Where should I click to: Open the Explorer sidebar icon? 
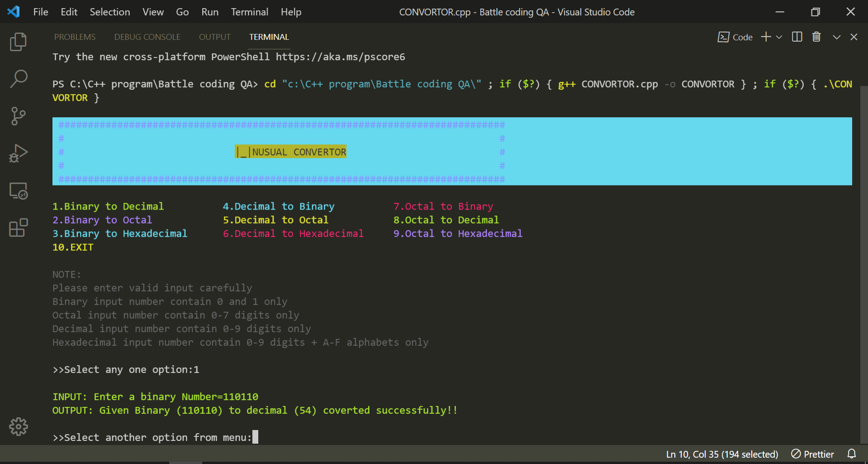18,41
